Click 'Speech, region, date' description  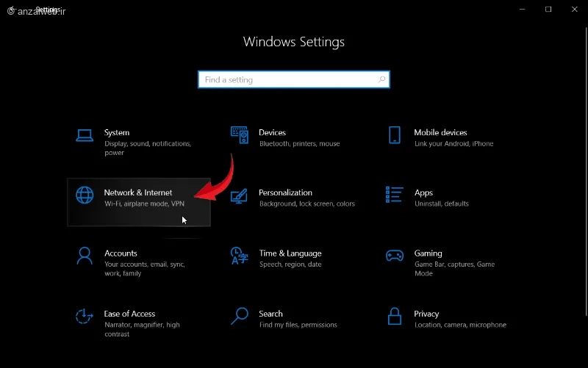[290, 264]
